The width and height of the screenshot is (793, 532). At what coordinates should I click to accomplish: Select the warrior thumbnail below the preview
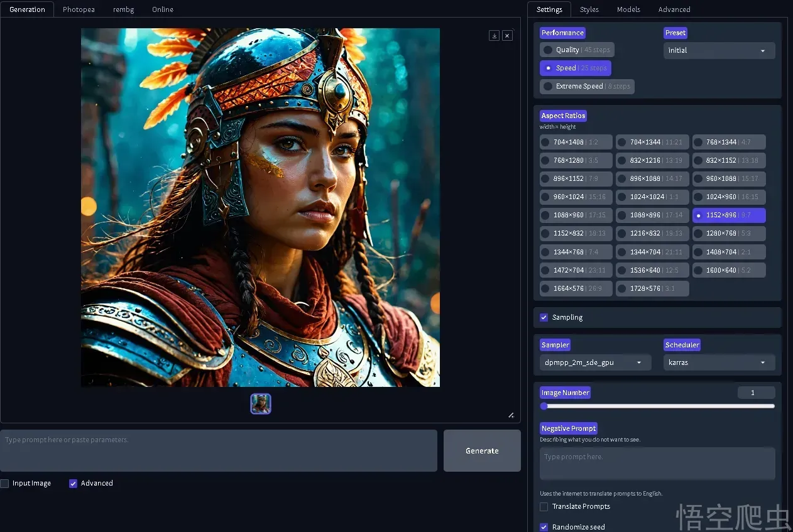coord(261,404)
